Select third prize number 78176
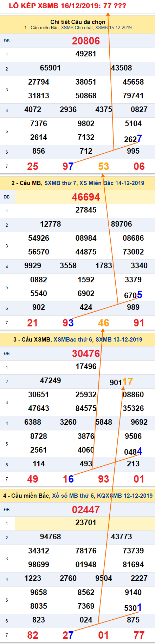The image size is (155, 644). (x=86, y=551)
